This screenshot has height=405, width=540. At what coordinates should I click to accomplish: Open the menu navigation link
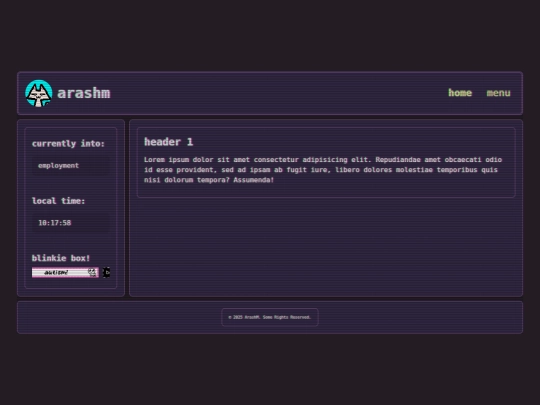pos(498,93)
